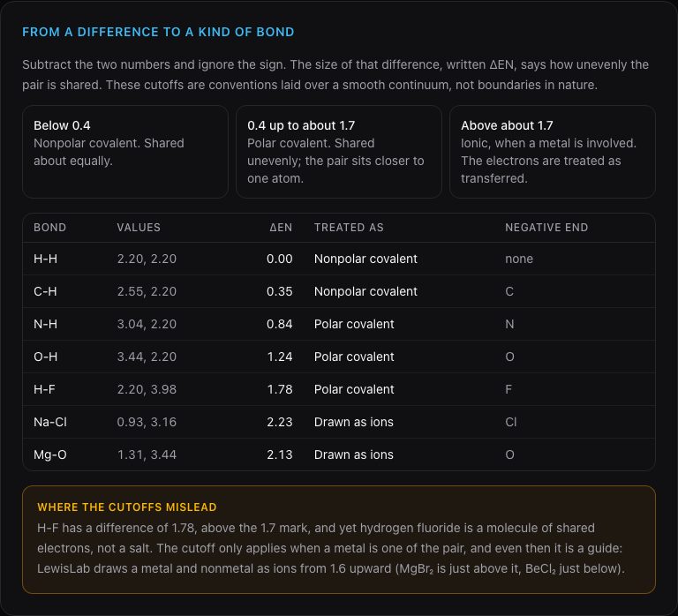Click the values "0.93, 3.16"
This screenshot has width=678, height=616.
tap(147, 422)
